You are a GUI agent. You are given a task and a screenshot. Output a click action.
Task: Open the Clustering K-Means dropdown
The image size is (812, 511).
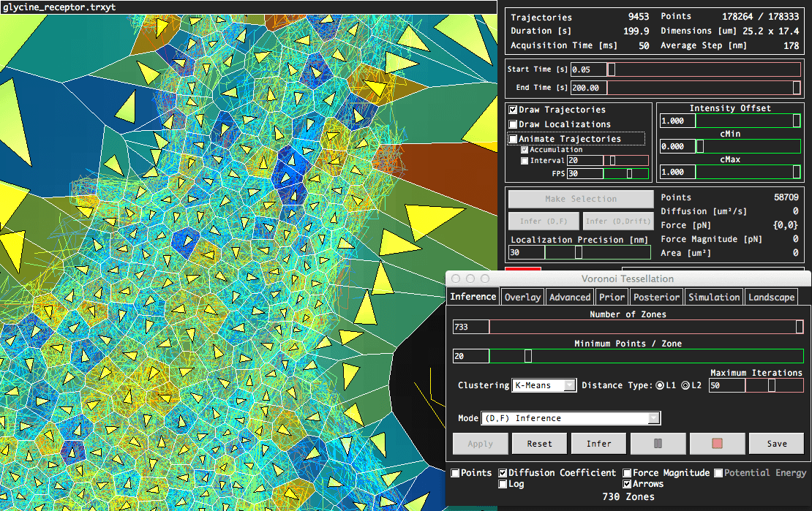(544, 385)
